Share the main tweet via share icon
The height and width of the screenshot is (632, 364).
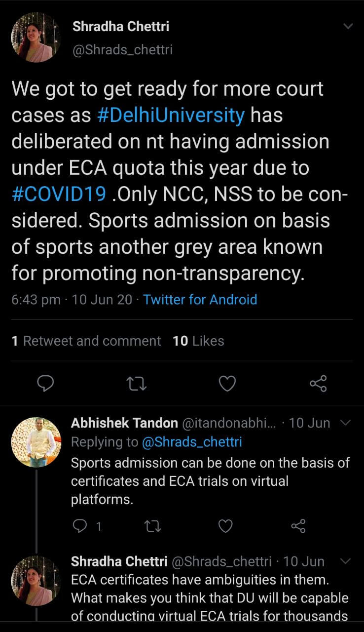coord(318,383)
